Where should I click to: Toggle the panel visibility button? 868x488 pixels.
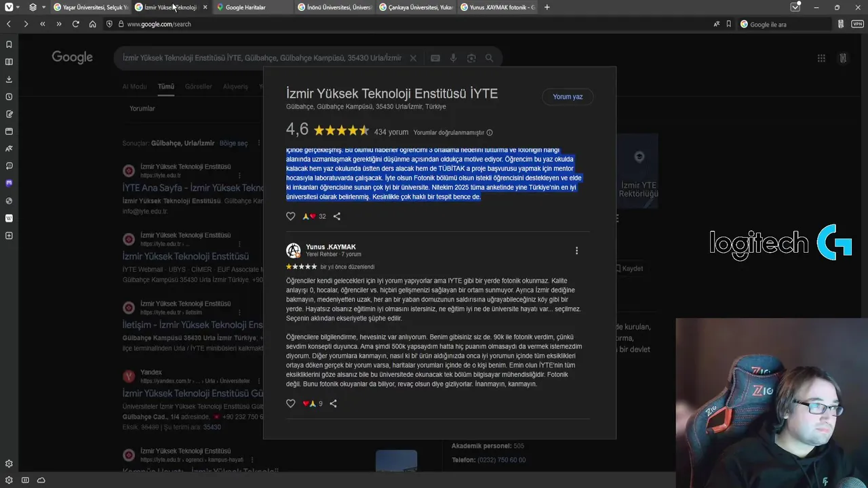[25, 481]
